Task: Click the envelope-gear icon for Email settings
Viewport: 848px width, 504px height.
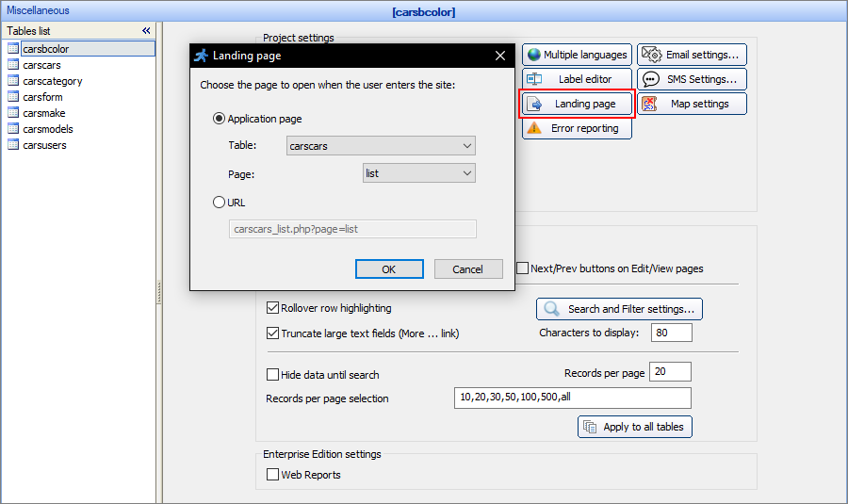Action: point(651,55)
